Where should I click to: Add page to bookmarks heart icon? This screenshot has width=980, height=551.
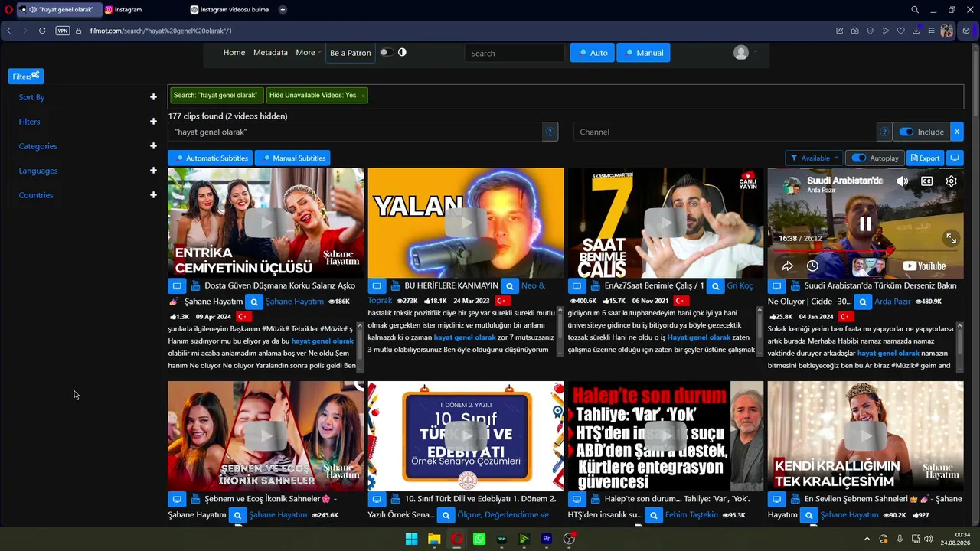901,31
